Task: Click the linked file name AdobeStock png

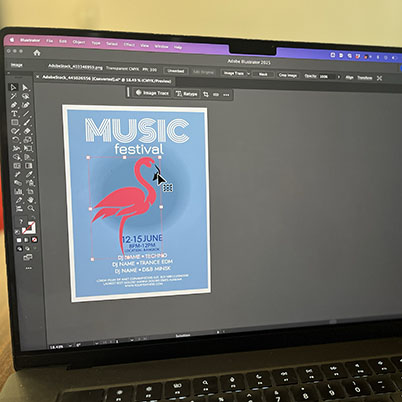Action: tap(75, 67)
